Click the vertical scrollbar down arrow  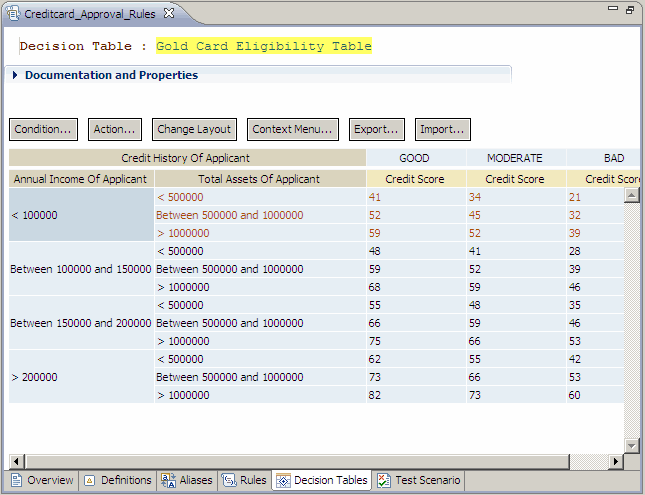click(631, 445)
